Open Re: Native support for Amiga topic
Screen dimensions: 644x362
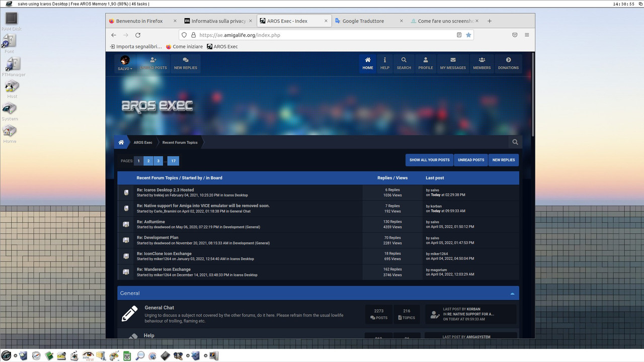pos(203,206)
